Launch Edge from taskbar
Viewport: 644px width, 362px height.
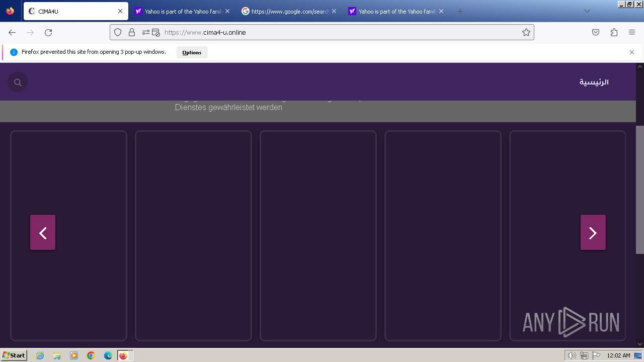(x=108, y=355)
